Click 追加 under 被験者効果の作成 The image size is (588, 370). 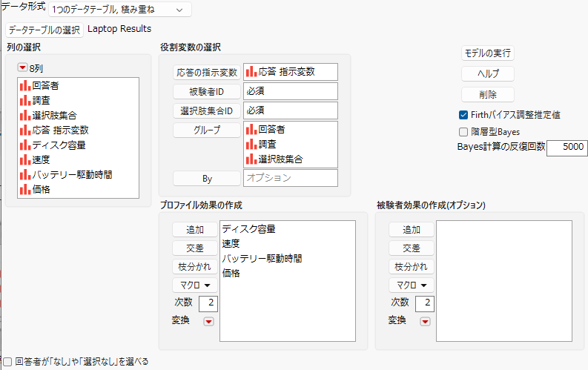click(412, 230)
